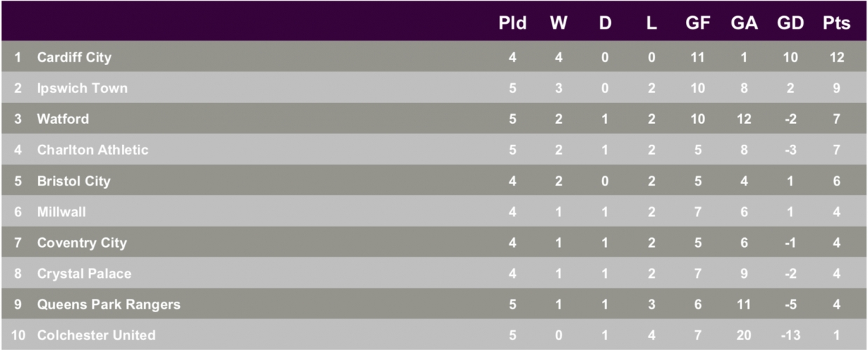Sort table by GF column header

pyautogui.click(x=698, y=23)
